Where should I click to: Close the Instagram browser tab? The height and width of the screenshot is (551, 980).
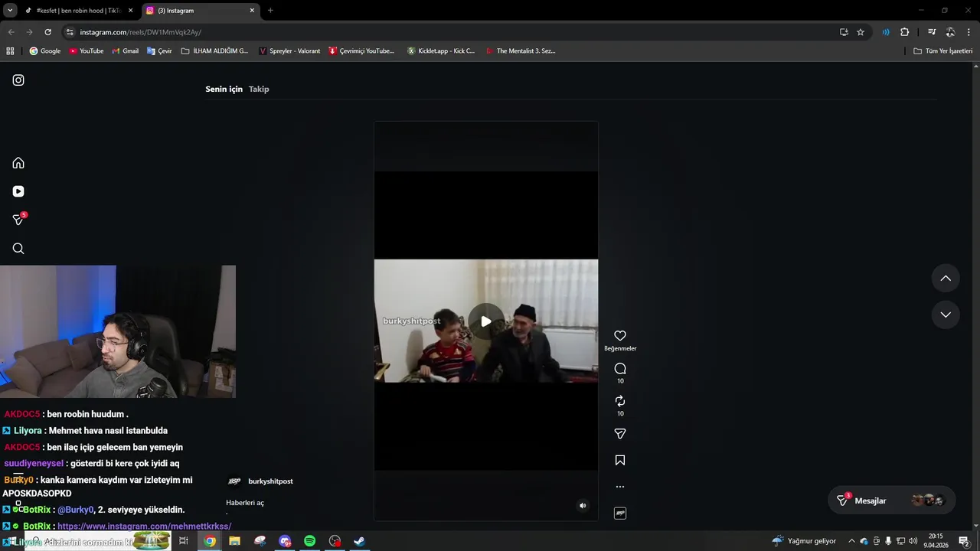click(252, 11)
